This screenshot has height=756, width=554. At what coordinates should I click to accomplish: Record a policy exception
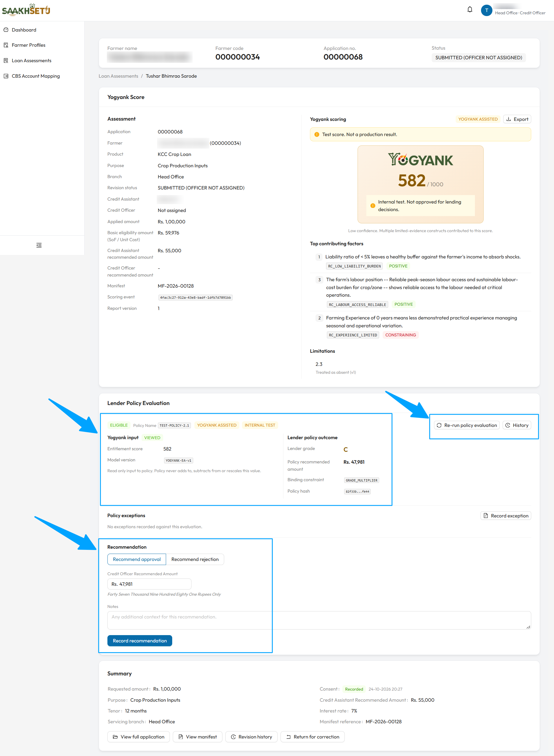point(506,516)
